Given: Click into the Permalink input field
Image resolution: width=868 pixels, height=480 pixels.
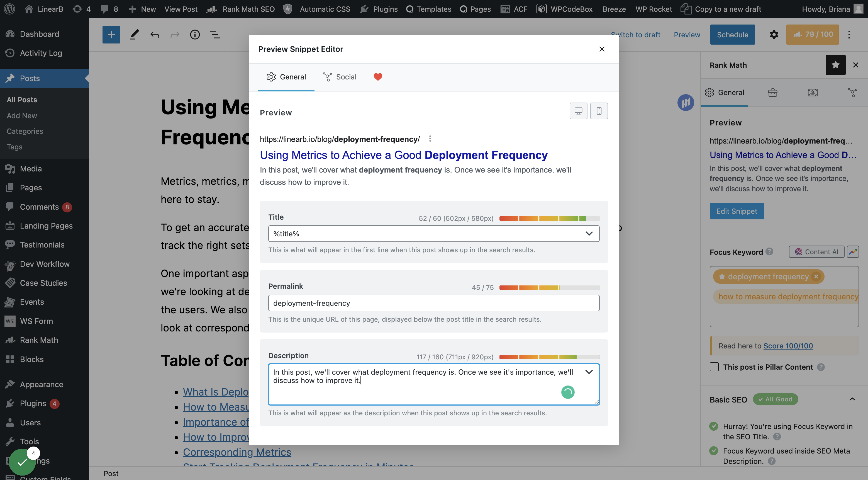Looking at the screenshot, I should point(434,303).
